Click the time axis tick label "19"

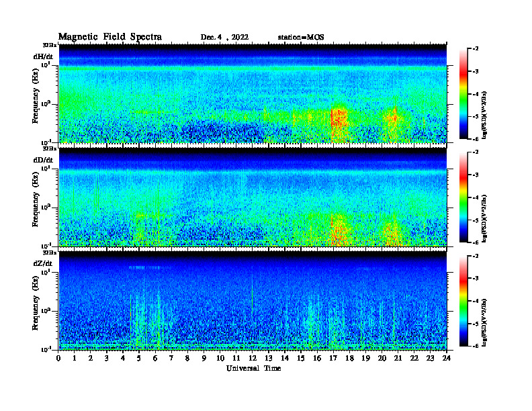point(365,359)
